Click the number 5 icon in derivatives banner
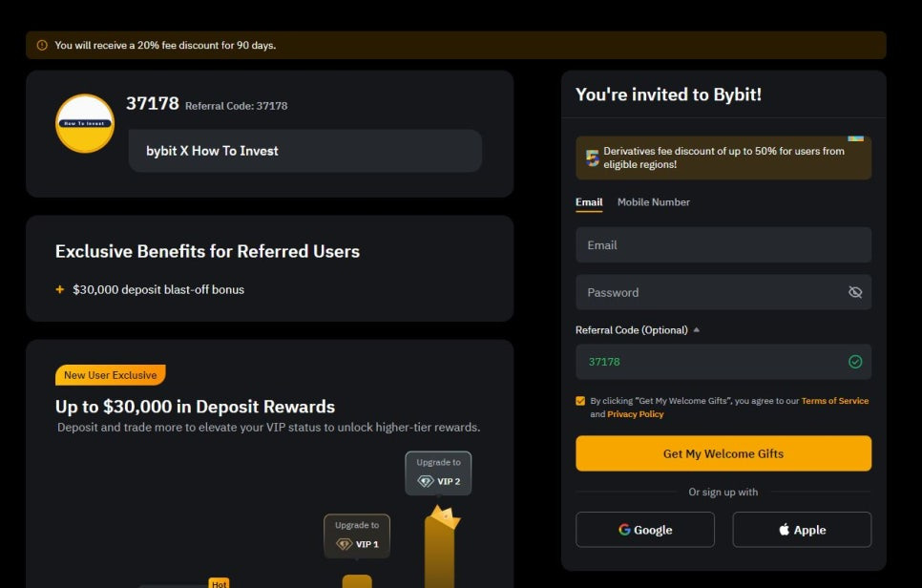Screen dimensions: 922x588 click(x=592, y=157)
